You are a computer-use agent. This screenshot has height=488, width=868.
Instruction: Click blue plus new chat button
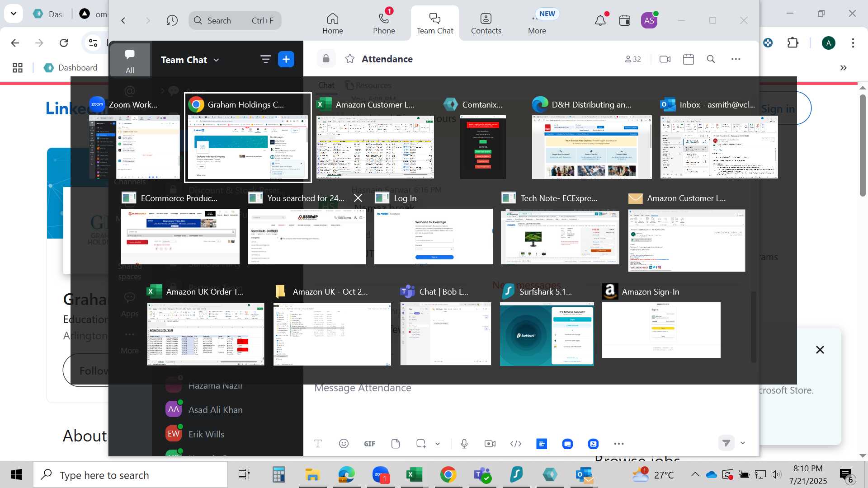click(x=286, y=59)
